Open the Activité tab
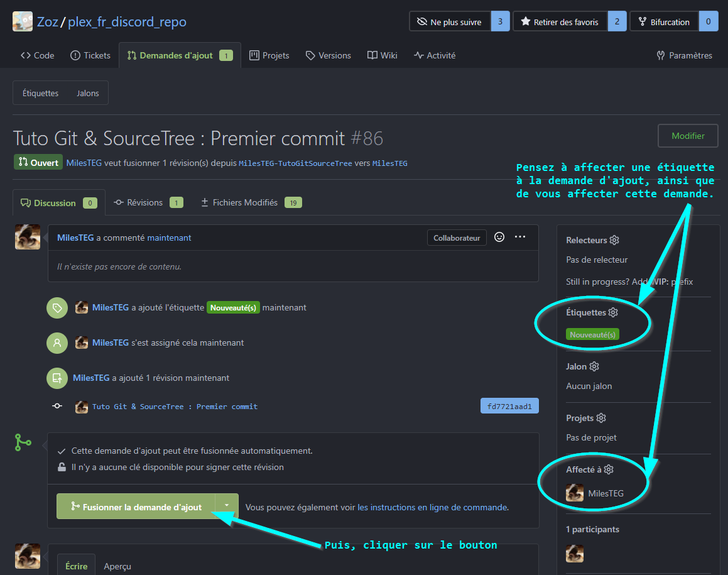The width and height of the screenshot is (728, 575). [435, 55]
